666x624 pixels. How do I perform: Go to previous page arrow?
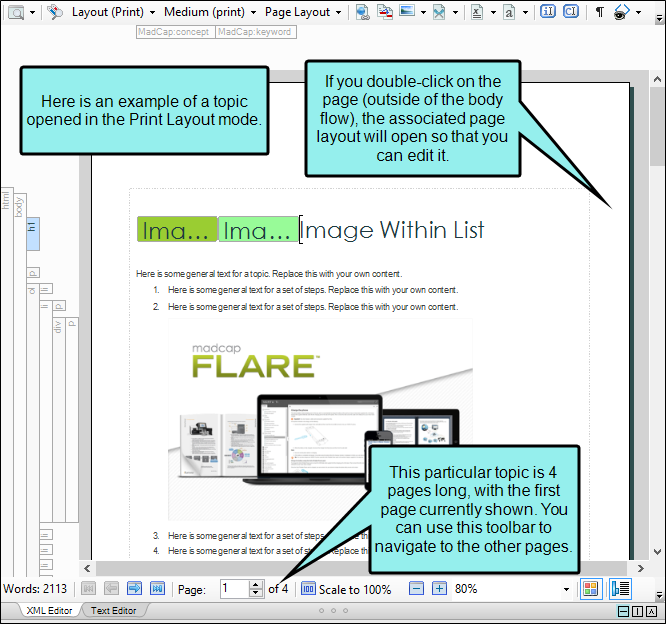point(111,589)
